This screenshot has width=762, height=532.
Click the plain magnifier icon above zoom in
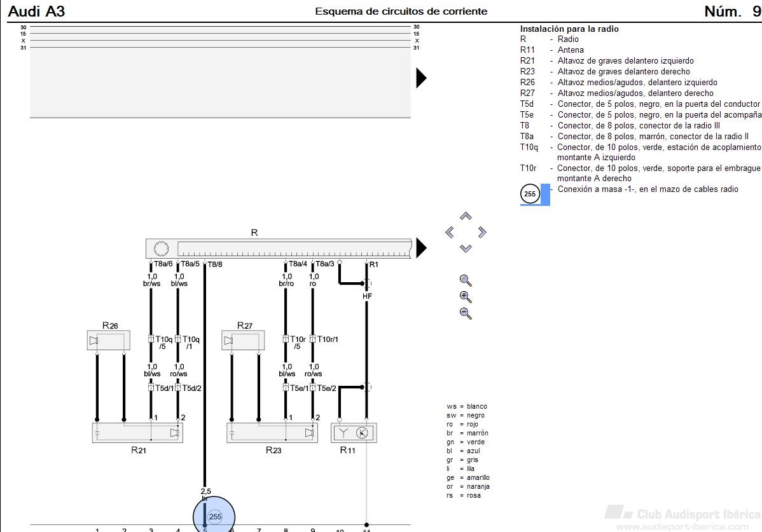point(466,280)
